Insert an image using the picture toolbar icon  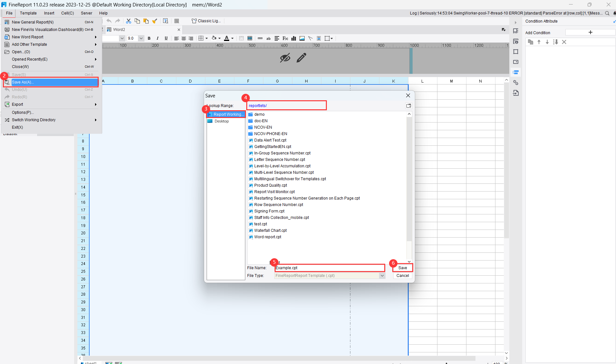302,38
